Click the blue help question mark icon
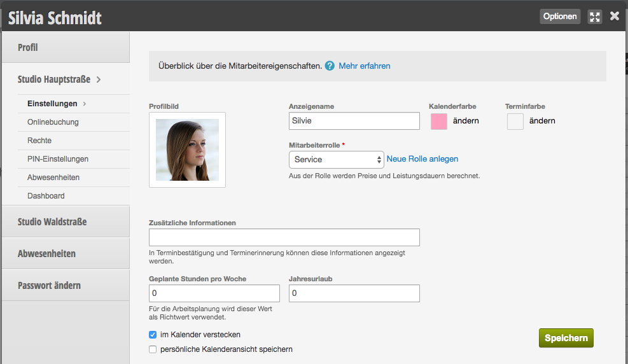 330,66
